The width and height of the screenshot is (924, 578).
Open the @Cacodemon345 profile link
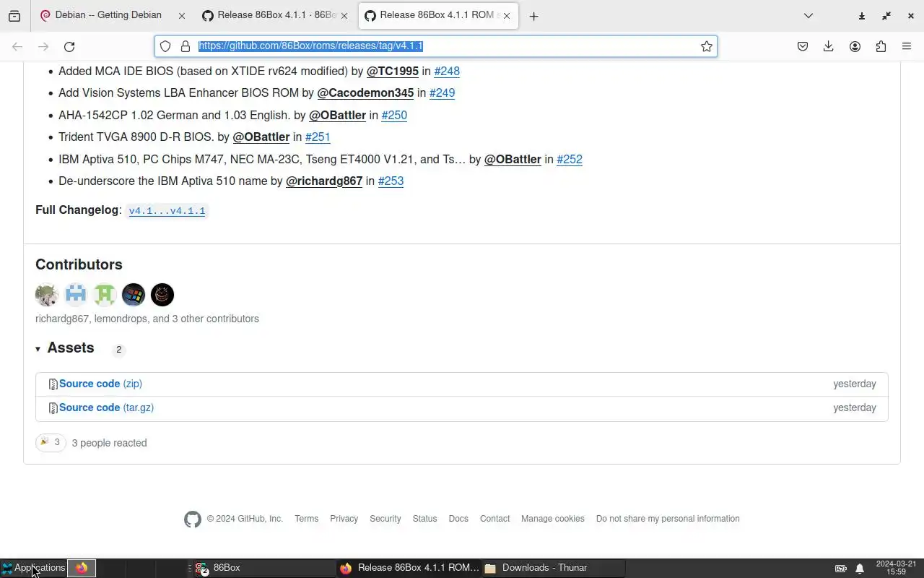tap(365, 92)
